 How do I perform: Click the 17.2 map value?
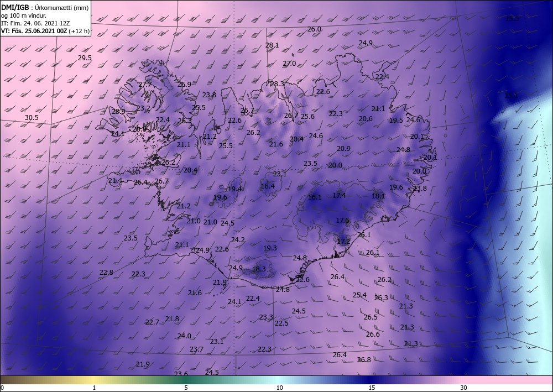tap(343, 242)
